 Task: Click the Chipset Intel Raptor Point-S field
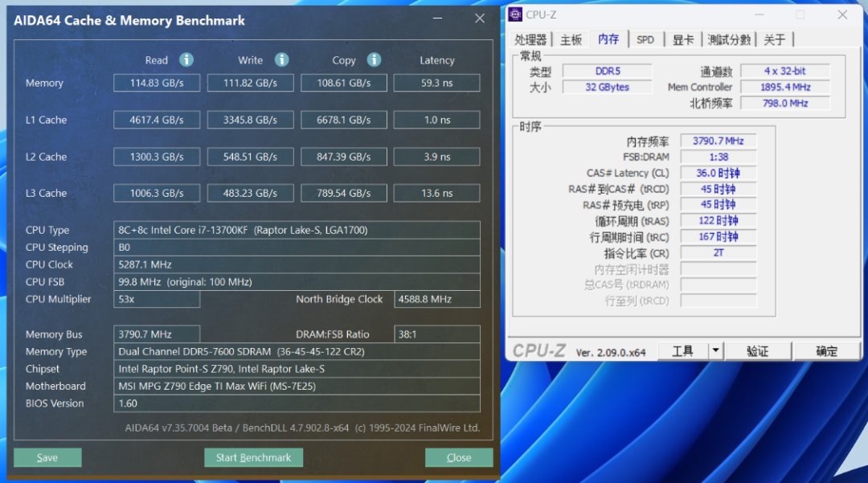pos(297,368)
